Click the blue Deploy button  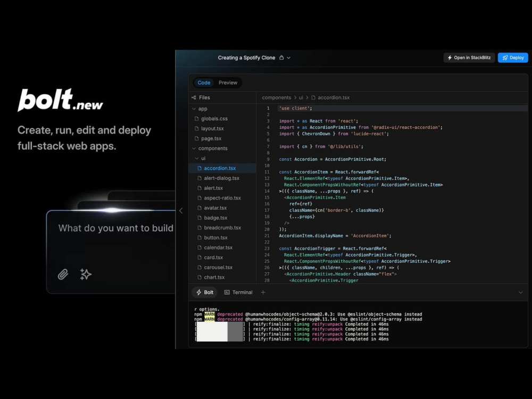[513, 57]
